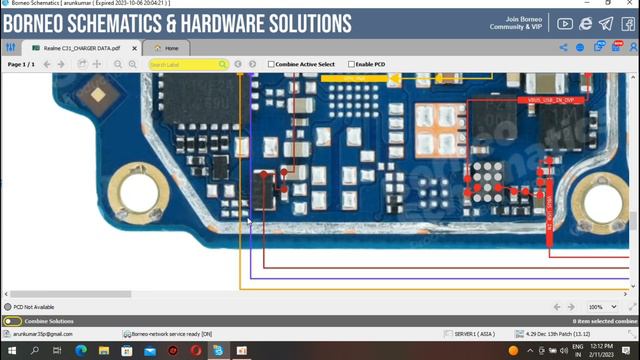Go back with bottom-bar left arrow

click(x=557, y=307)
